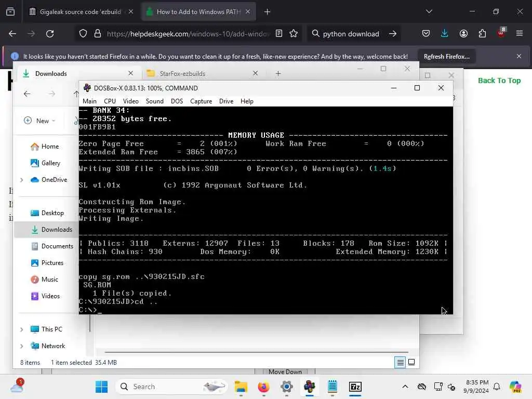Open the Drive menu in DOSBox-X
This screenshot has height=399, width=532.
(226, 101)
